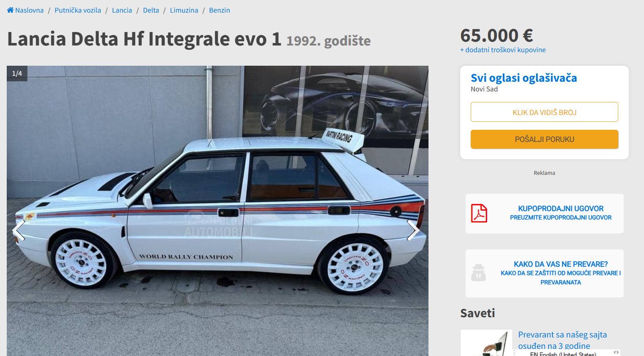Select the Limuzina breadcrumb item

click(184, 10)
